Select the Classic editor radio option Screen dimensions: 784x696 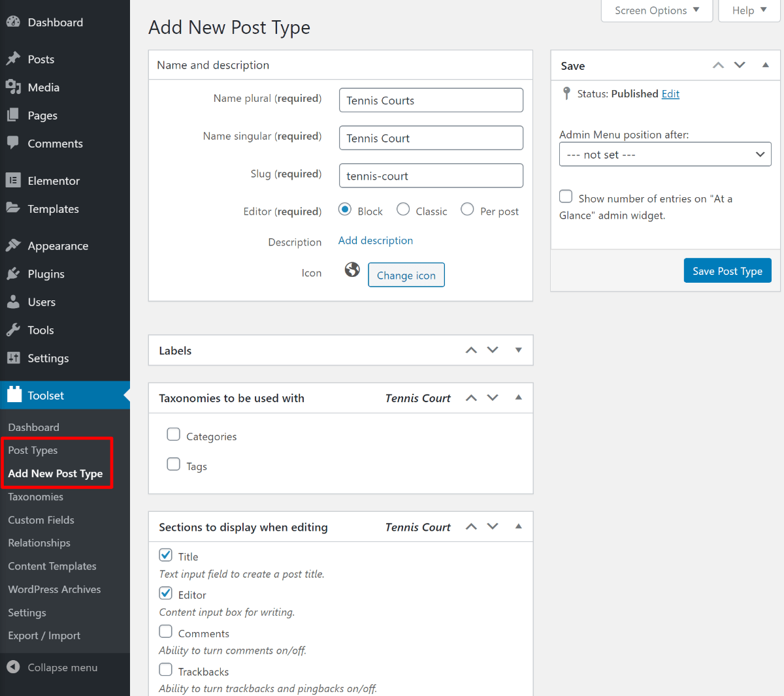(x=403, y=210)
